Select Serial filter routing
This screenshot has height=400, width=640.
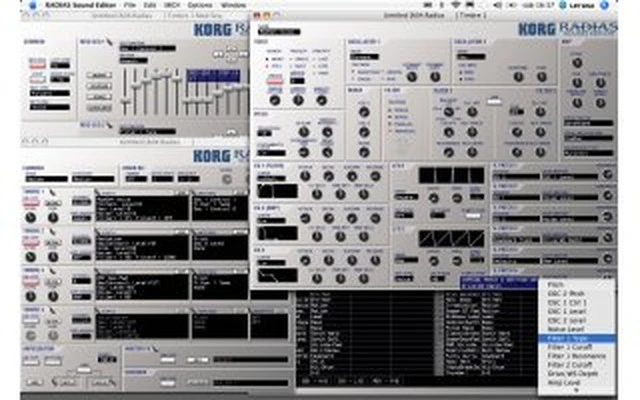[x=390, y=117]
